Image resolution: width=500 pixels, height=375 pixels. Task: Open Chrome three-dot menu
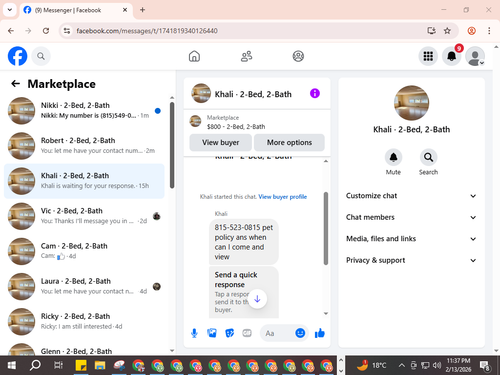coord(489,31)
